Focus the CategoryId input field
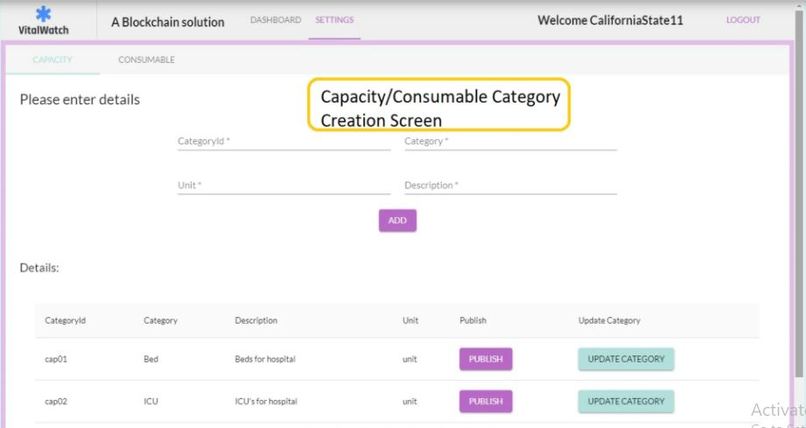Viewport: 806px width, 428px height. [284, 141]
